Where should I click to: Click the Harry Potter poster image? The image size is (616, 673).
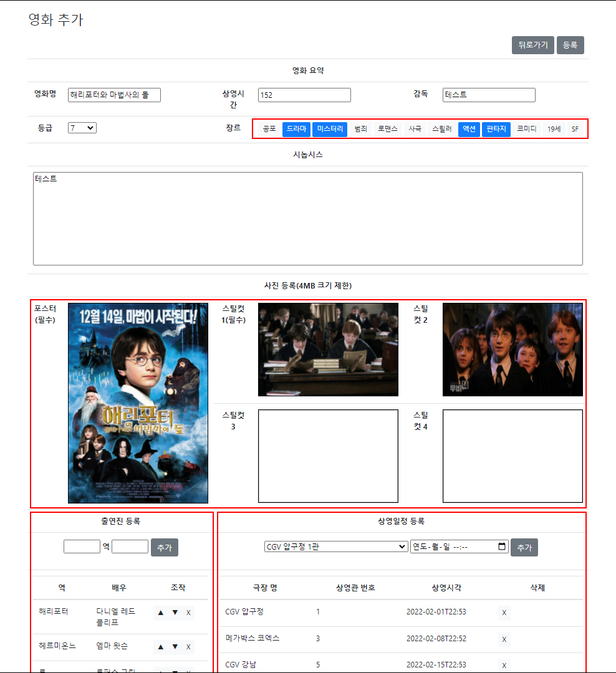click(138, 403)
